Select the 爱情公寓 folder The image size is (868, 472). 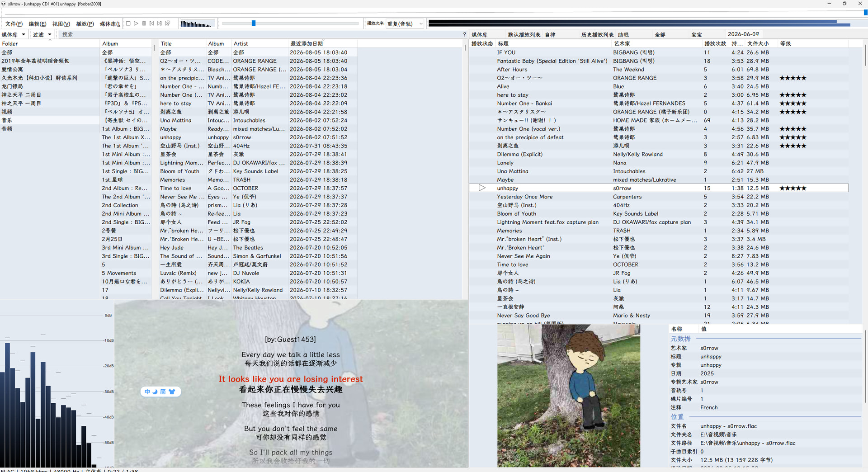[x=50, y=69]
